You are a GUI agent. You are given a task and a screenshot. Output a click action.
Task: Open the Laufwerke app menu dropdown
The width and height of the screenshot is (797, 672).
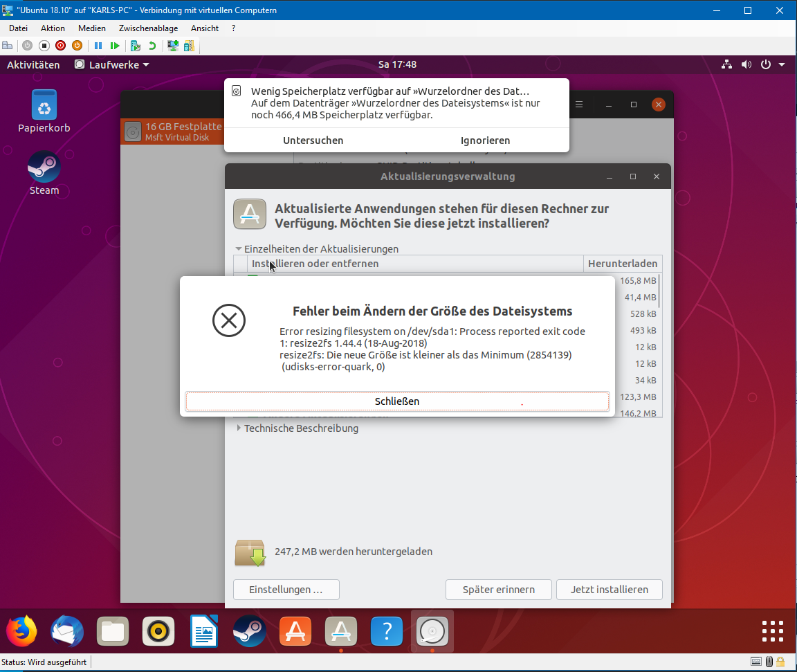click(x=112, y=64)
